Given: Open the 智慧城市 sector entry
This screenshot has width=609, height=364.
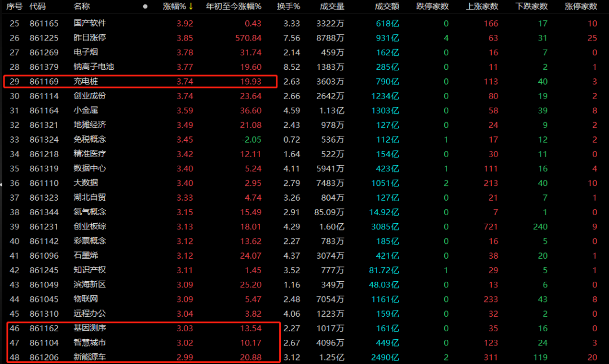Looking at the screenshot, I should tap(90, 342).
